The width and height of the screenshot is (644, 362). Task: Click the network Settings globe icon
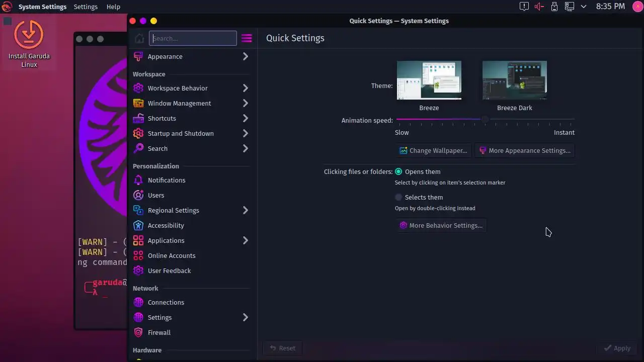pyautogui.click(x=138, y=317)
